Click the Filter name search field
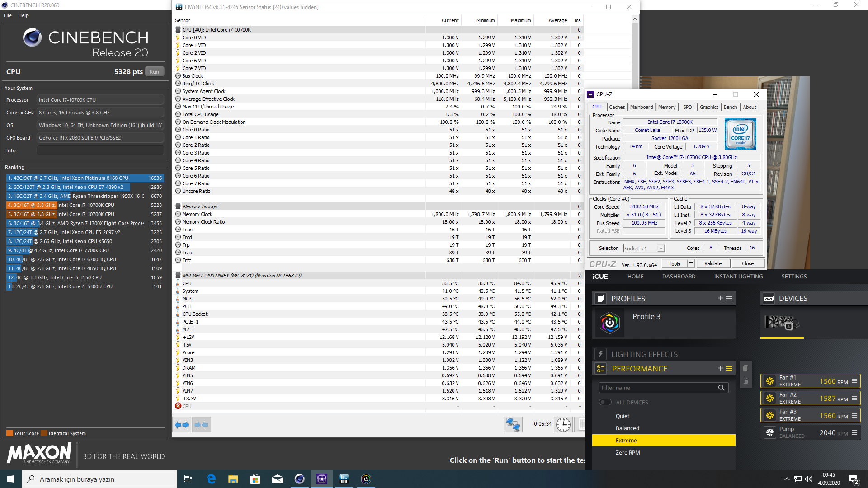Screen dimensions: 868x488 pos(664,388)
